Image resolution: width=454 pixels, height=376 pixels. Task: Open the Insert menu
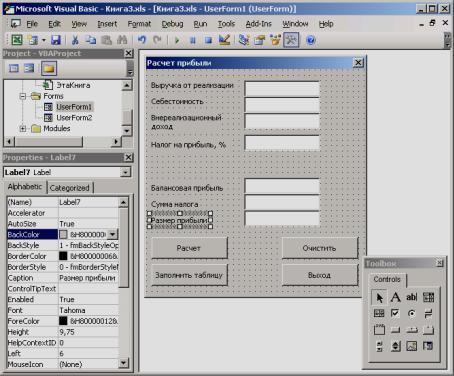pyautogui.click(x=107, y=24)
